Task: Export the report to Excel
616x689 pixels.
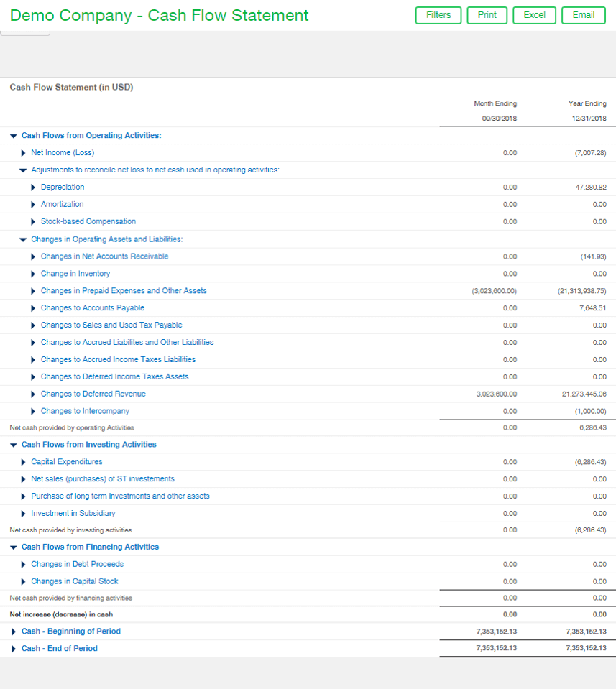Action: pyautogui.click(x=534, y=15)
